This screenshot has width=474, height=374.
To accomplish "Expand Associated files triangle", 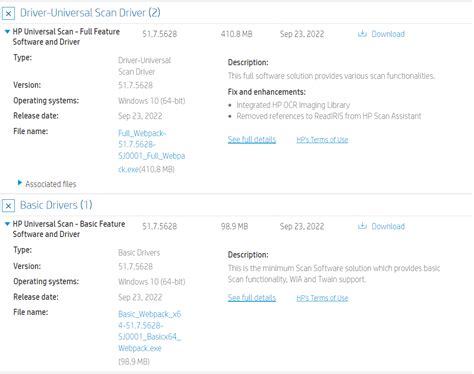I will (20, 183).
